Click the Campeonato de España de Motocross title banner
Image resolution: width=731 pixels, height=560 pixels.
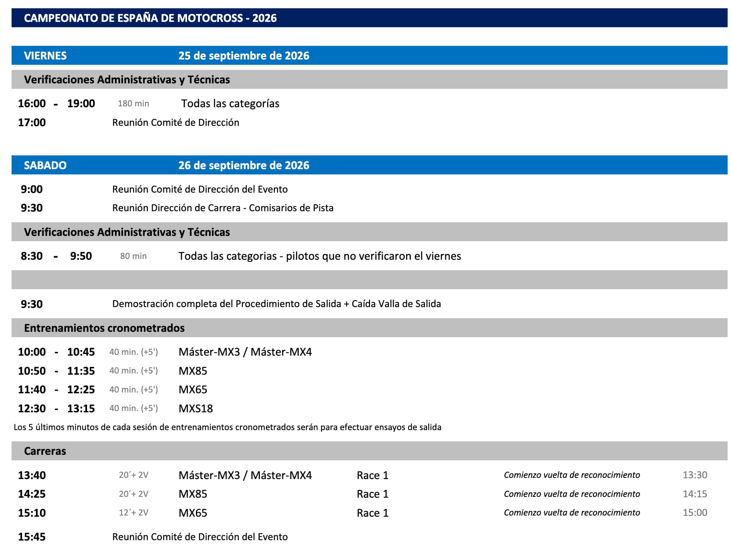click(x=369, y=18)
